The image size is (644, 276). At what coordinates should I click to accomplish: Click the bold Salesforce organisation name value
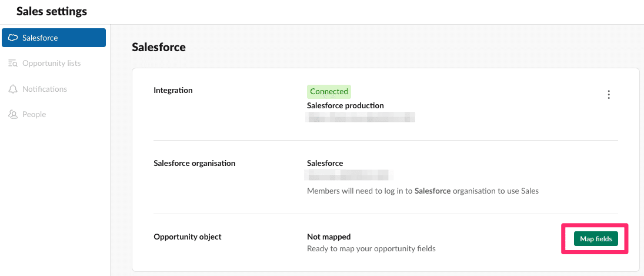tap(325, 163)
